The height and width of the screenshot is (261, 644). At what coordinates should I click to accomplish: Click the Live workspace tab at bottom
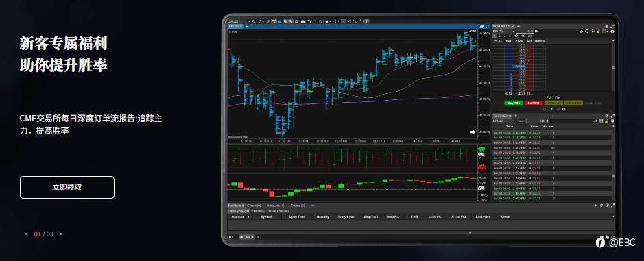tap(247, 237)
